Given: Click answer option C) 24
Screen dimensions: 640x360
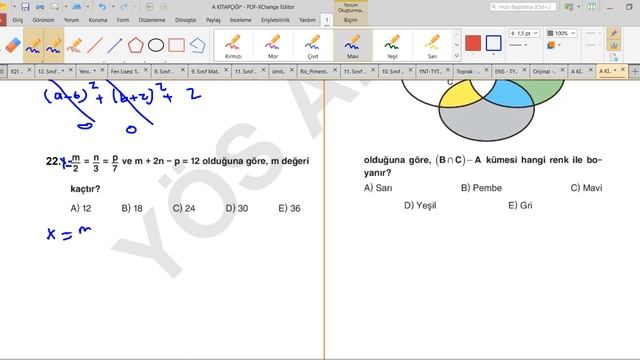Looking at the screenshot, I should pos(184,208).
